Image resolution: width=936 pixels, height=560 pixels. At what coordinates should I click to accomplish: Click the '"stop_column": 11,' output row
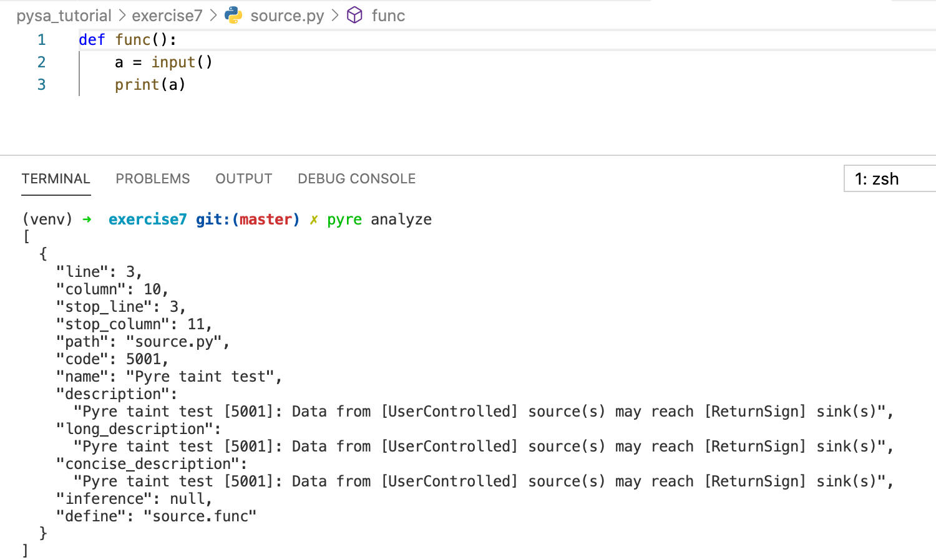click(134, 324)
